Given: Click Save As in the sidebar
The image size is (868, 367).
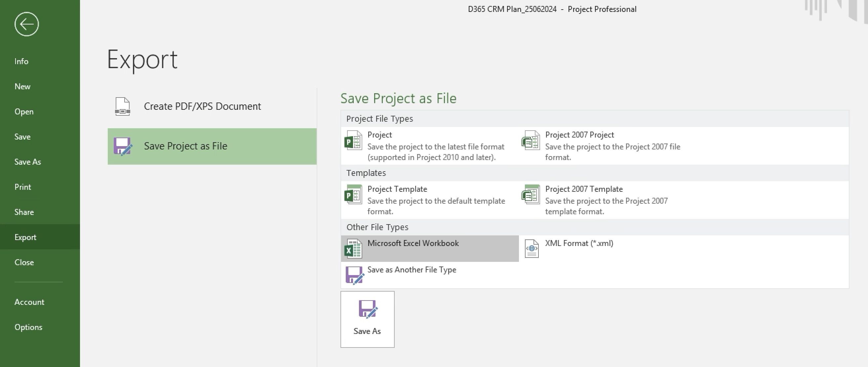Looking at the screenshot, I should (x=28, y=162).
